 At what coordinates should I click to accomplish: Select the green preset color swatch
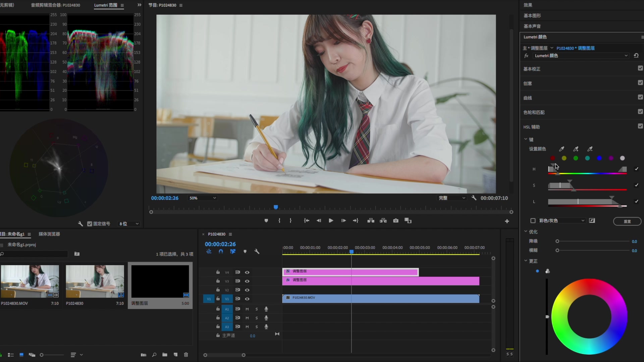pos(576,158)
